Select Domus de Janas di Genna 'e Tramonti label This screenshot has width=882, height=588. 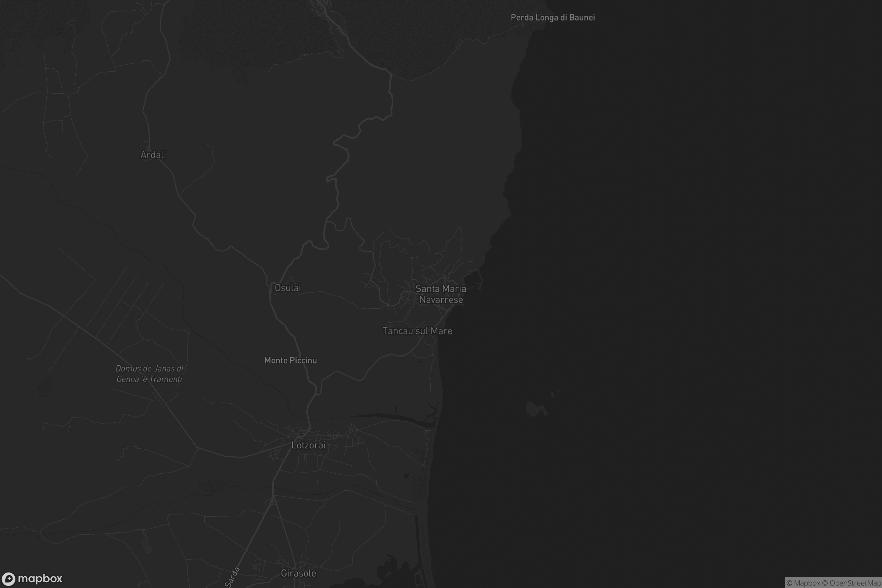coord(149,373)
